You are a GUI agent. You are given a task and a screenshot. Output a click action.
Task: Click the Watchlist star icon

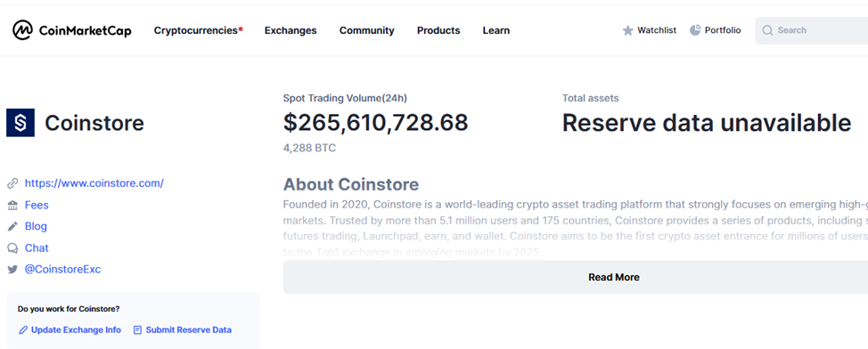click(627, 30)
